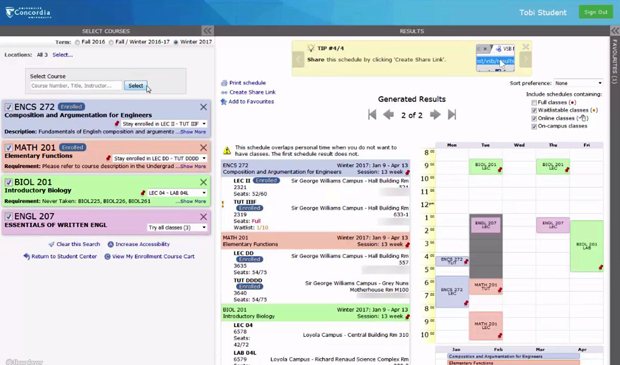Click Return to Student Center link

point(64,256)
